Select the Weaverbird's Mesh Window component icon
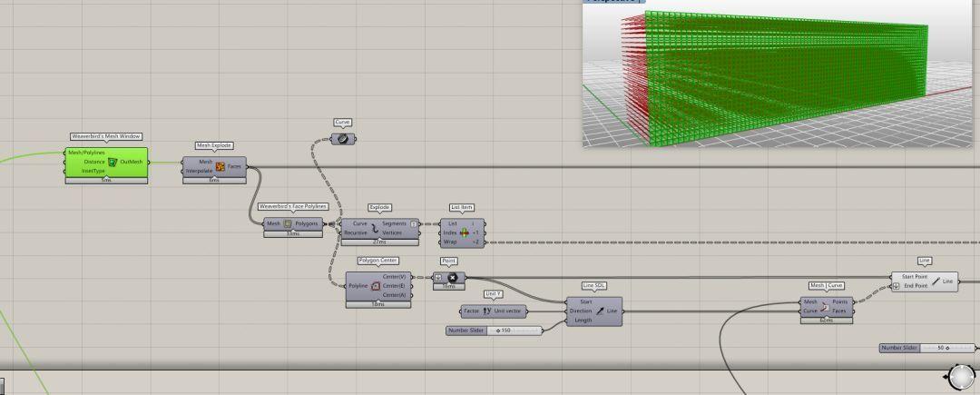 [x=112, y=162]
